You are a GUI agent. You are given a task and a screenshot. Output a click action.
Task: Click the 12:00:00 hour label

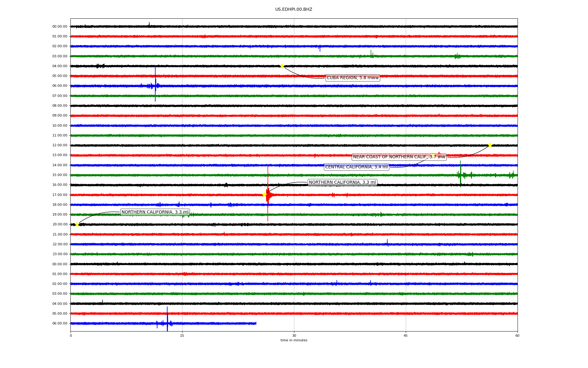point(60,145)
